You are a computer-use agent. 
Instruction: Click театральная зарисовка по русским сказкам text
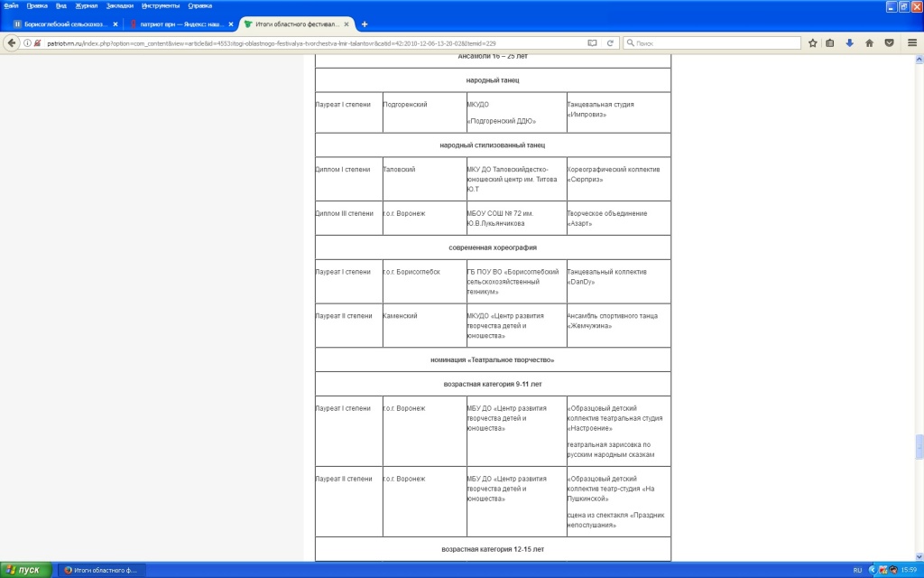coord(611,450)
